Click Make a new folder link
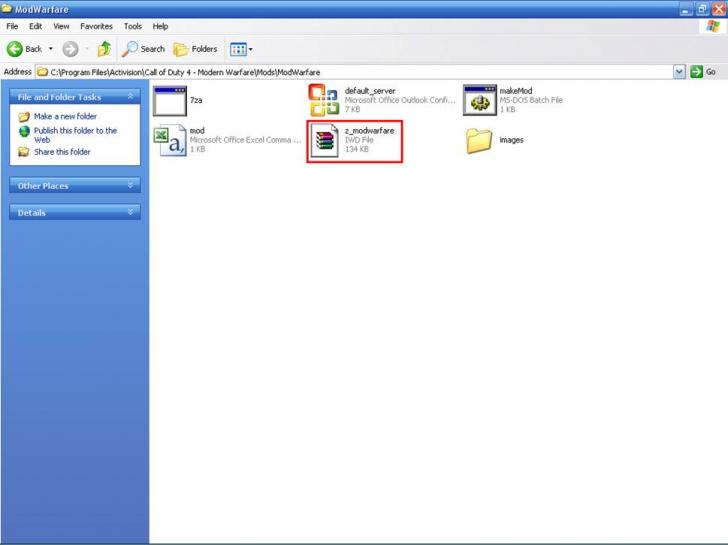 pos(65,116)
